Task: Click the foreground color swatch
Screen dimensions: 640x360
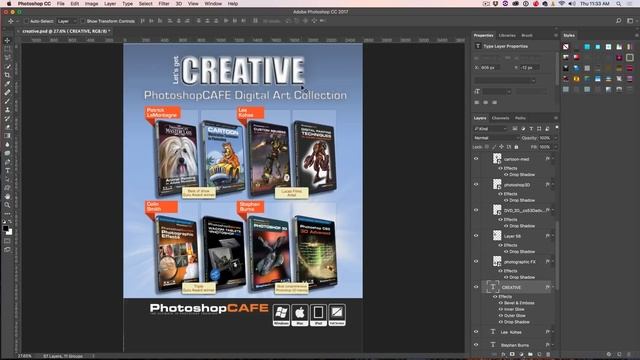Action: click(x=5, y=229)
